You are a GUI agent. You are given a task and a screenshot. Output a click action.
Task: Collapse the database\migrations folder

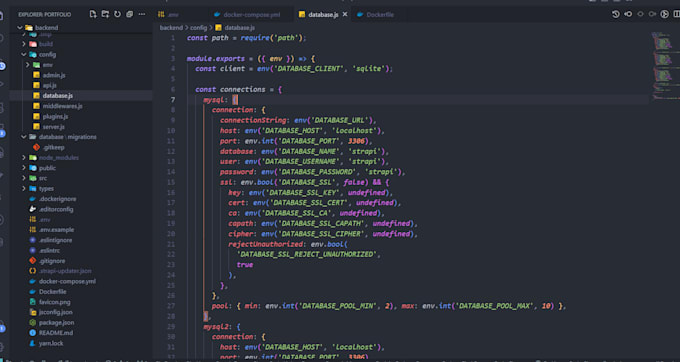[24, 137]
